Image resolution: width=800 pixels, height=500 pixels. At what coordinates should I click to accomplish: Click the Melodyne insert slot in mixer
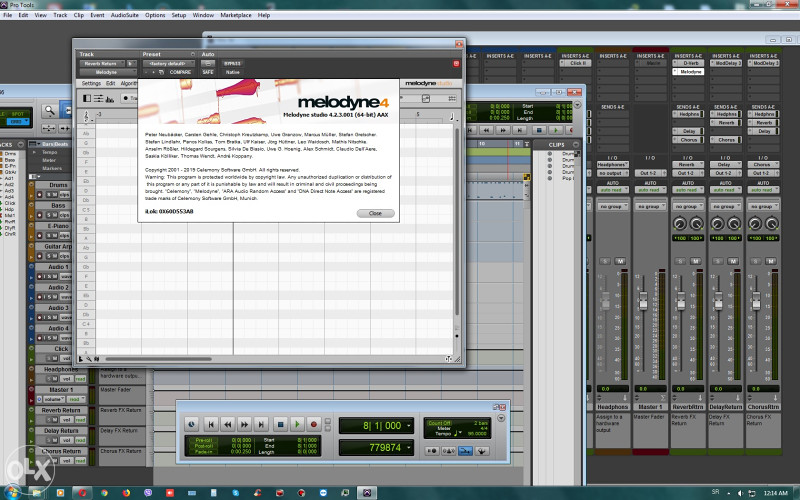[688, 72]
